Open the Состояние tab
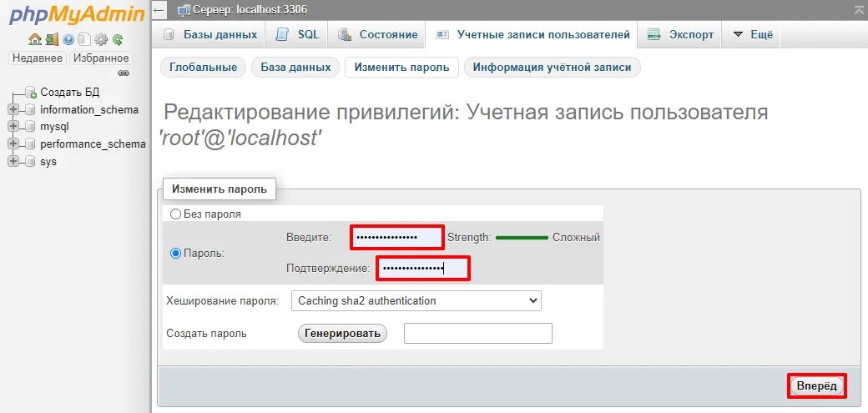This screenshot has width=868, height=413. (x=377, y=34)
